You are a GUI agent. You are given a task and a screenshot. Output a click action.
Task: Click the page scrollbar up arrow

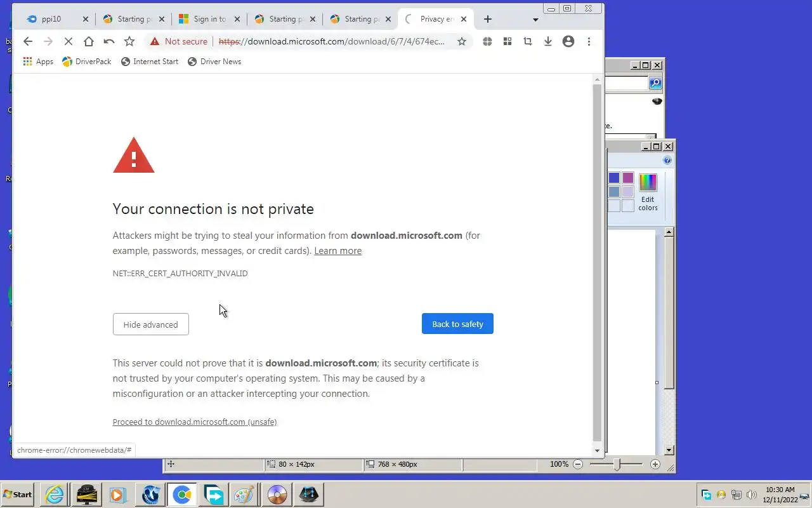coord(597,79)
